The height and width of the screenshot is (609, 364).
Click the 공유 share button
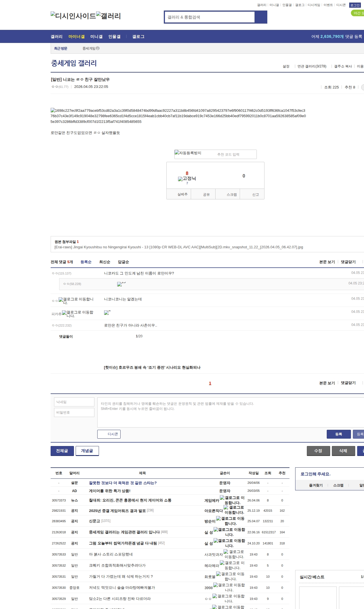pyautogui.click(x=203, y=194)
